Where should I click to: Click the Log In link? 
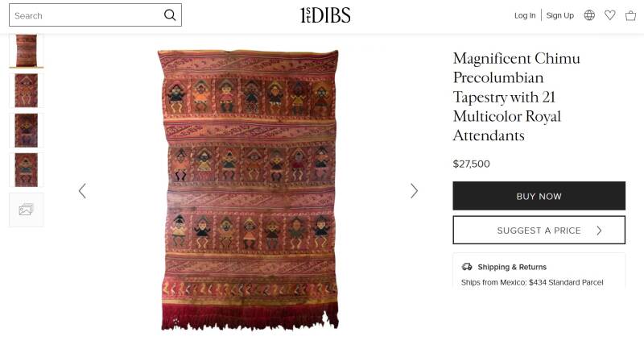(x=525, y=15)
